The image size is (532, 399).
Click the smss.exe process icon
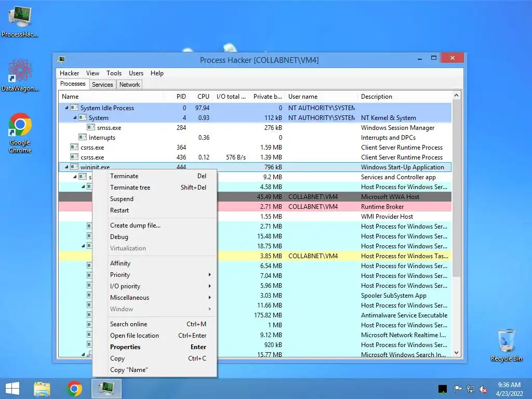[90, 128]
